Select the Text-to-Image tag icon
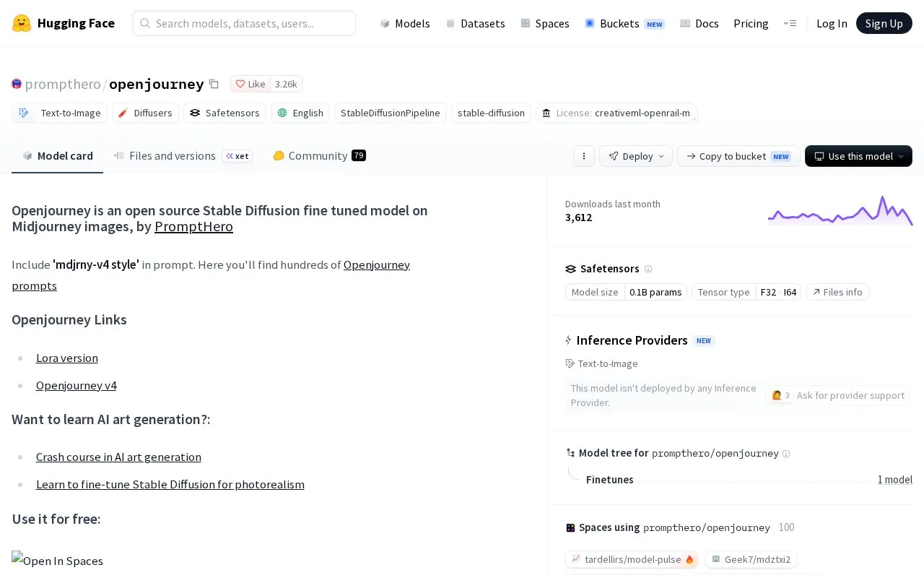 click(x=24, y=113)
